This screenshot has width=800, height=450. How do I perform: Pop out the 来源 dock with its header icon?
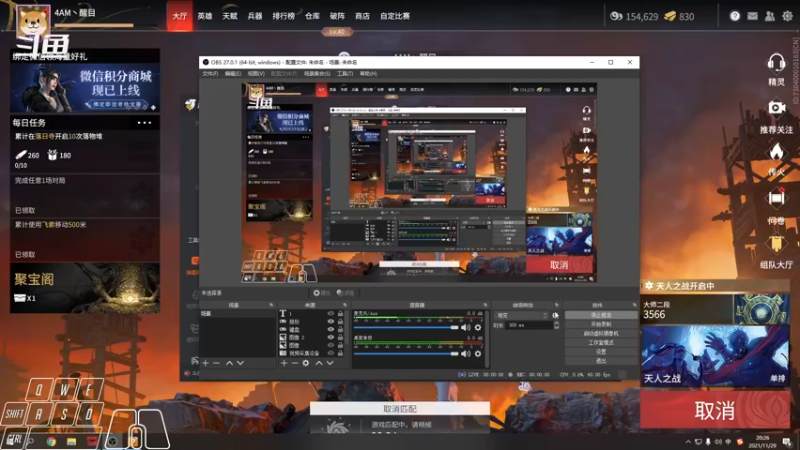point(345,305)
